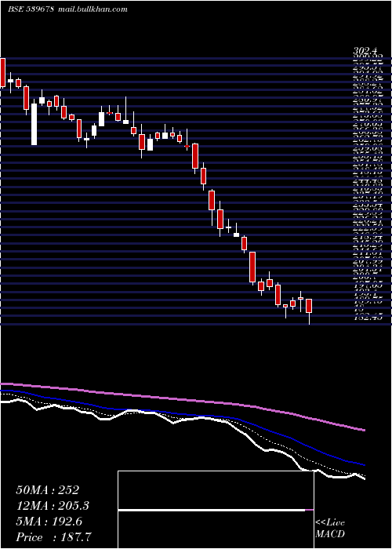Click the tallest white candlestick
The width and height of the screenshot is (392, 549).
34,124
